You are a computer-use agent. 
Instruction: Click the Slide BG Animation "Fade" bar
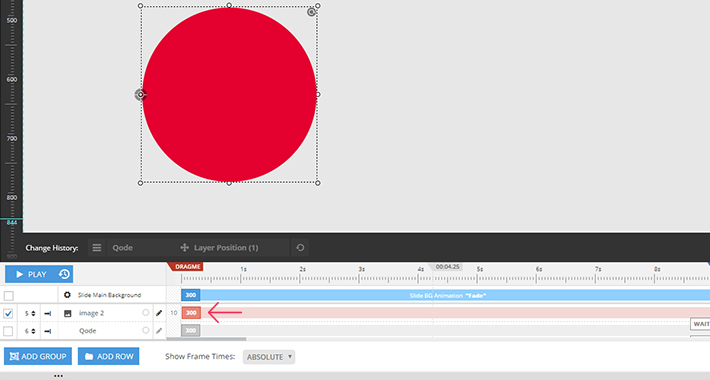coord(448,295)
